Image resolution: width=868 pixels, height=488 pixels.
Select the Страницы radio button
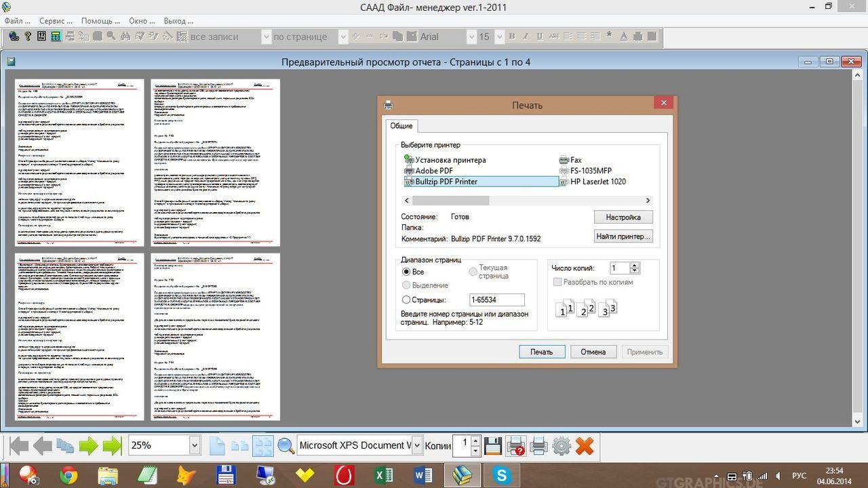pos(406,300)
